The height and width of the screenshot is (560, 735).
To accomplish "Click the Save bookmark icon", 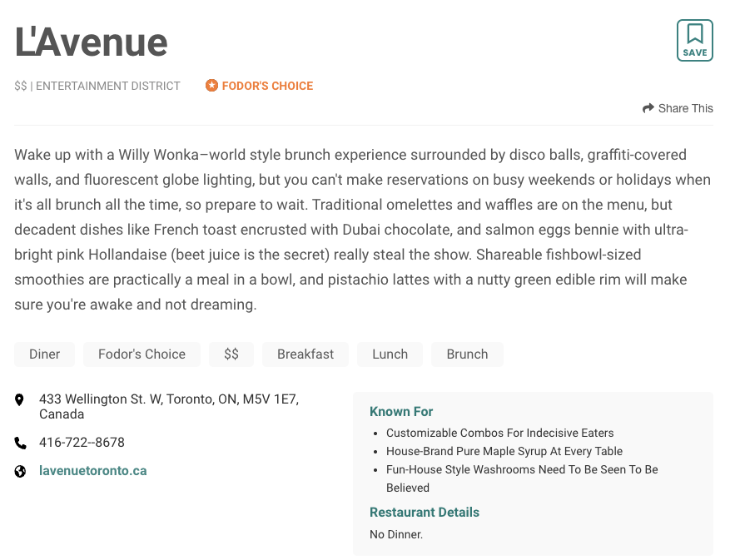I will (x=694, y=35).
